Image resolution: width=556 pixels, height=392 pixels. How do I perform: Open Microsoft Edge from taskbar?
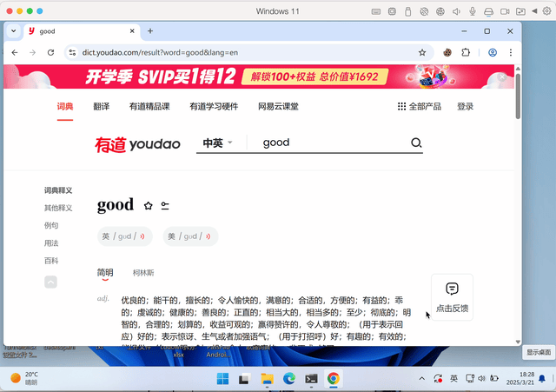289,378
